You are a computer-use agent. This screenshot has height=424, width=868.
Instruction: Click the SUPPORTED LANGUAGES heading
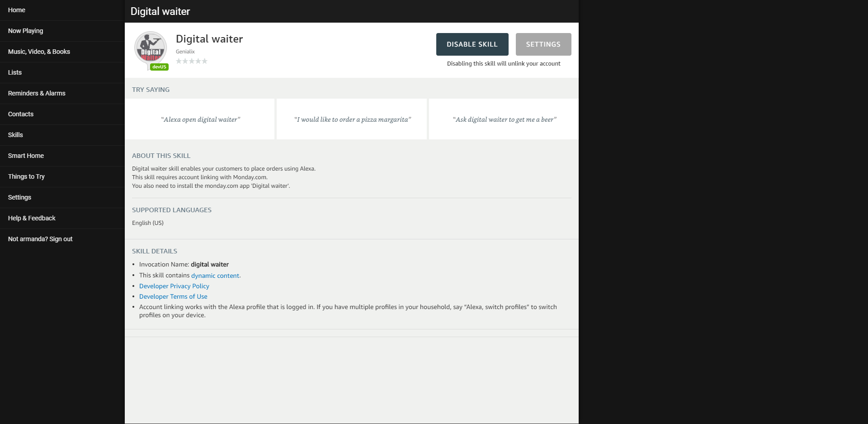(x=172, y=210)
